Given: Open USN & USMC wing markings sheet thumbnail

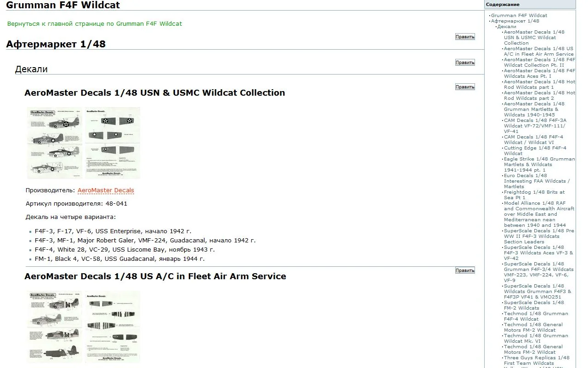Looking at the screenshot, I should click(113, 143).
